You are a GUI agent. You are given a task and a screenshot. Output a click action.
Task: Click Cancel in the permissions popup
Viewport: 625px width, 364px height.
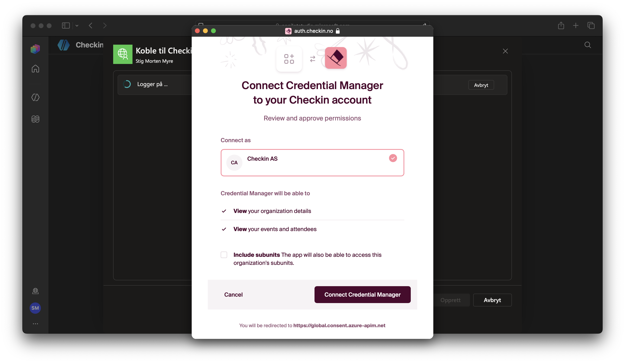click(x=233, y=294)
